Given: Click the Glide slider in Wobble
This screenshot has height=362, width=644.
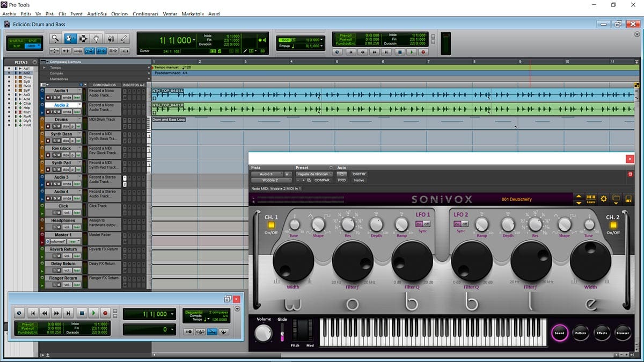Looking at the screenshot, I should point(282,334).
